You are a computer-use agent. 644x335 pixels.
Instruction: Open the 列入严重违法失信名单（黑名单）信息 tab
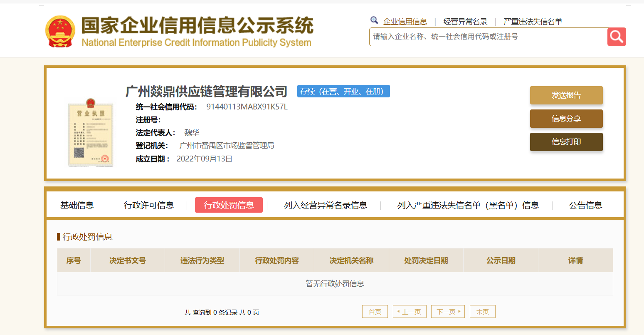(468, 205)
